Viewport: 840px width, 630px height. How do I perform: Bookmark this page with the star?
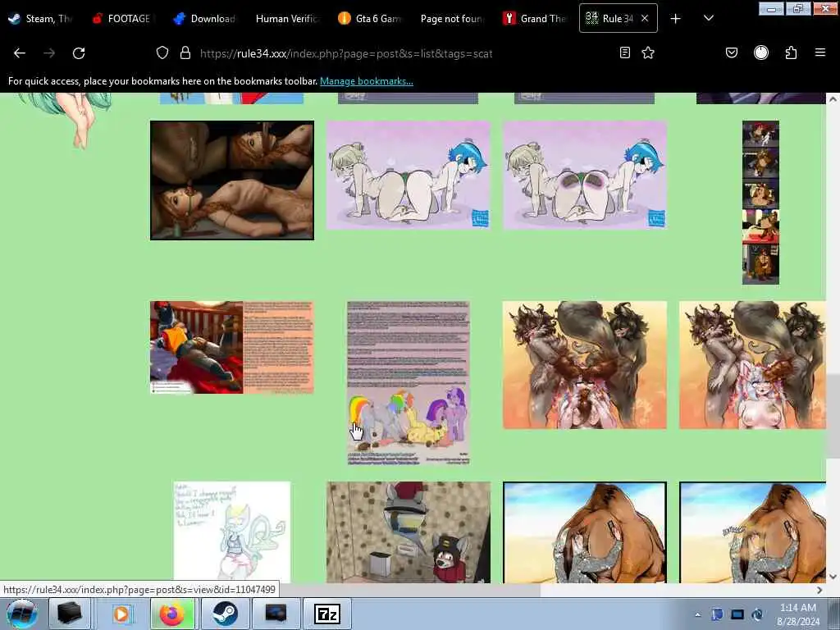[648, 52]
